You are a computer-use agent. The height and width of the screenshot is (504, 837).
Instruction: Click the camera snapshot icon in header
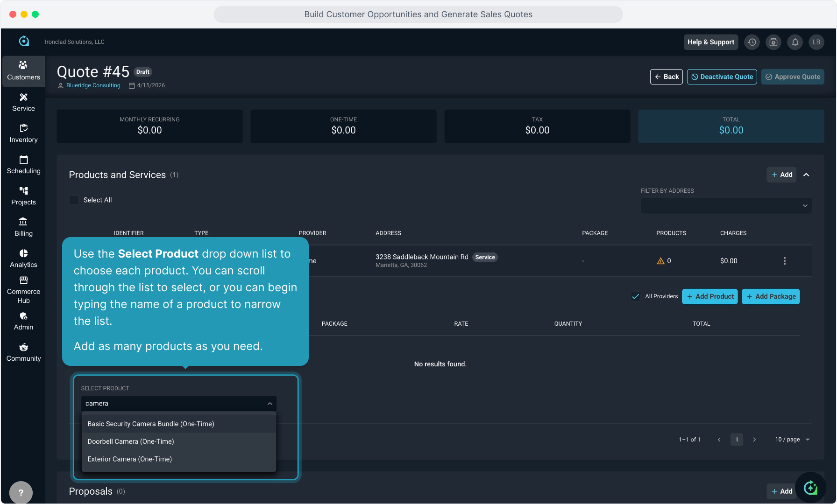pos(773,42)
